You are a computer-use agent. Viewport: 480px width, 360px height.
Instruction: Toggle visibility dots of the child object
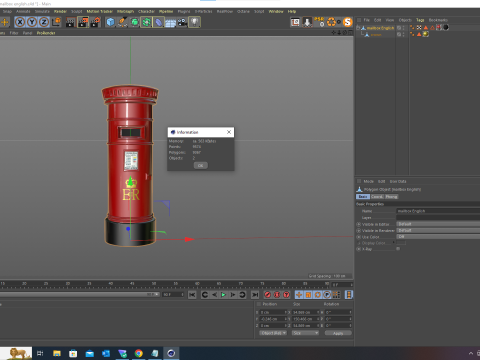click(404, 34)
